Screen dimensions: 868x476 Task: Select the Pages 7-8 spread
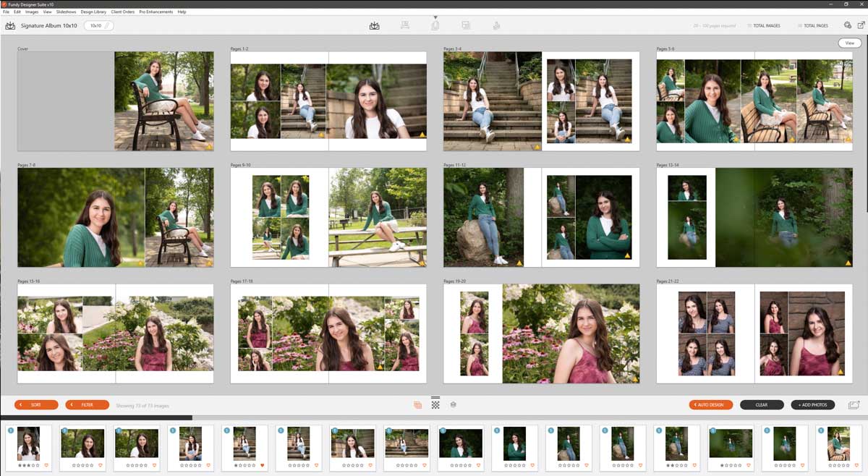116,218
